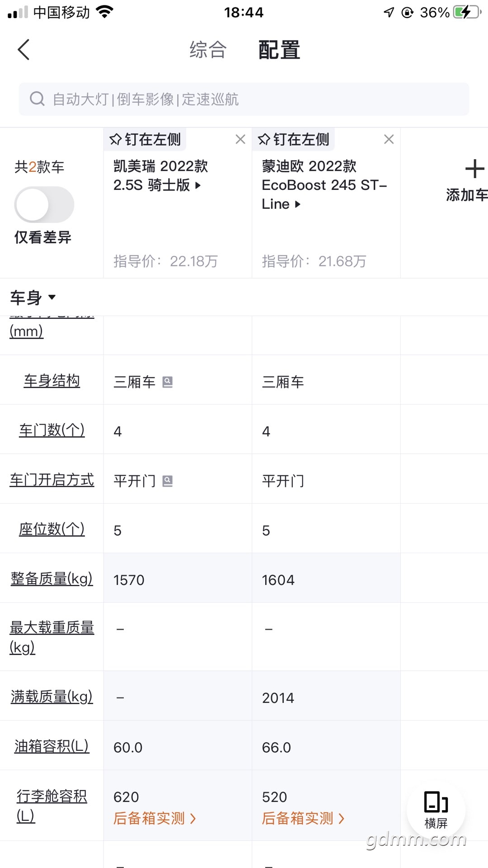This screenshot has height=868, width=488.
Task: Open 后备箱实测 link for 凯美瑞
Action: pos(155,818)
